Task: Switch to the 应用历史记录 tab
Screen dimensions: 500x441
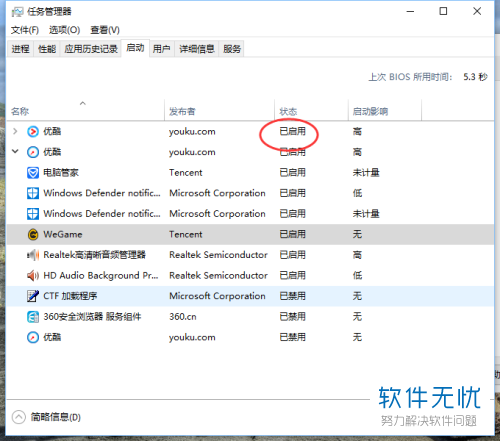Action: point(91,49)
